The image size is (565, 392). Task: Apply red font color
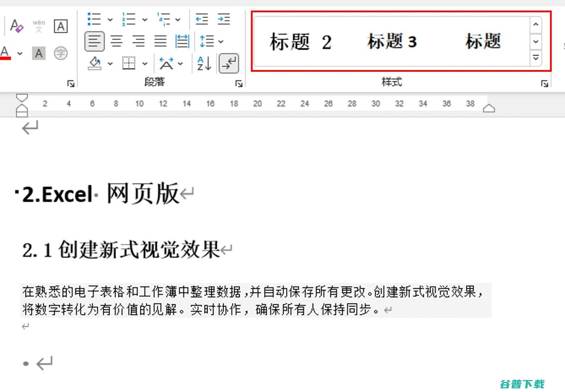coord(5,53)
